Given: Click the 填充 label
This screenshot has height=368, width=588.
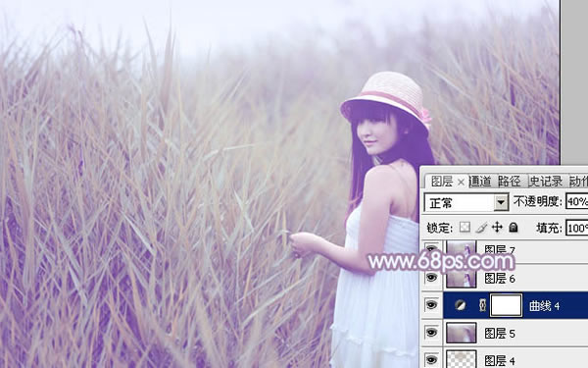Looking at the screenshot, I should [550, 228].
